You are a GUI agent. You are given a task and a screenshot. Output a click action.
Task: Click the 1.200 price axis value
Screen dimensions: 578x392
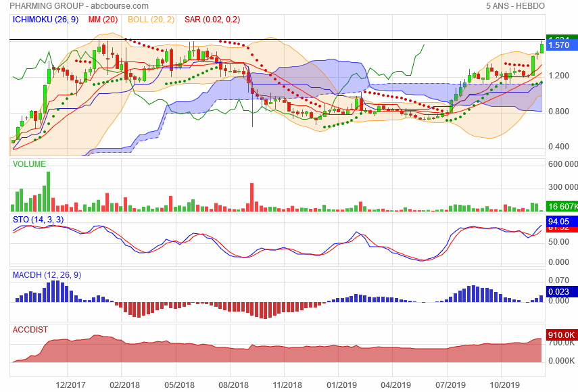coord(558,76)
